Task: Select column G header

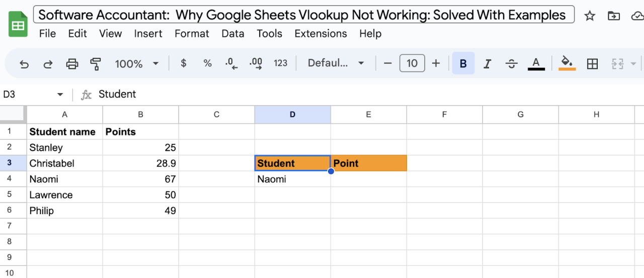Action: pyautogui.click(x=521, y=115)
